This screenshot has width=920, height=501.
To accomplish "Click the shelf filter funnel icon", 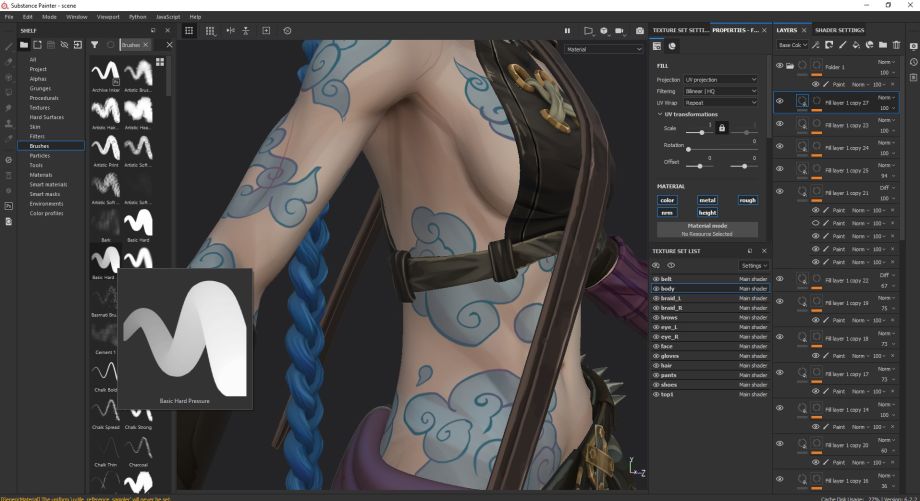I will (94, 45).
